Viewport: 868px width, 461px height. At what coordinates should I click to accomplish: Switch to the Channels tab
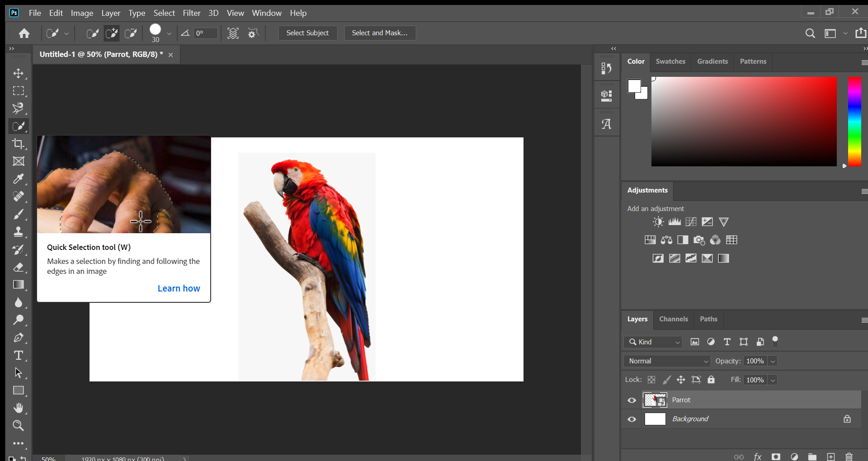point(673,319)
